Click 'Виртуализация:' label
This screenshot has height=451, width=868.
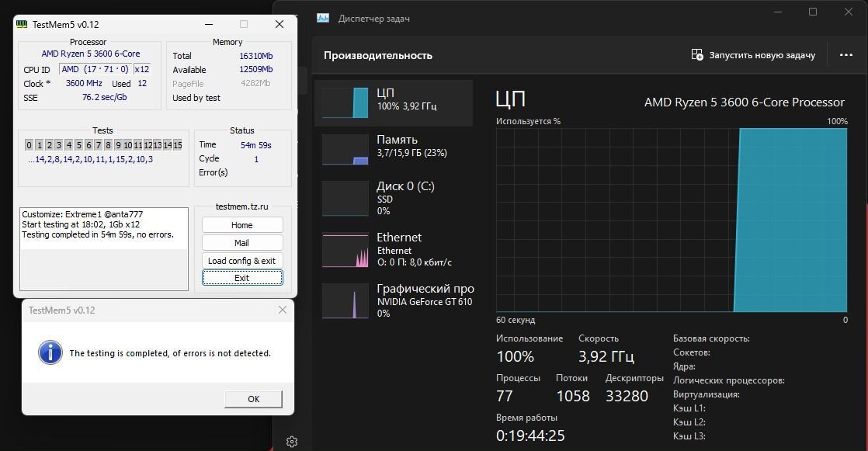click(707, 394)
